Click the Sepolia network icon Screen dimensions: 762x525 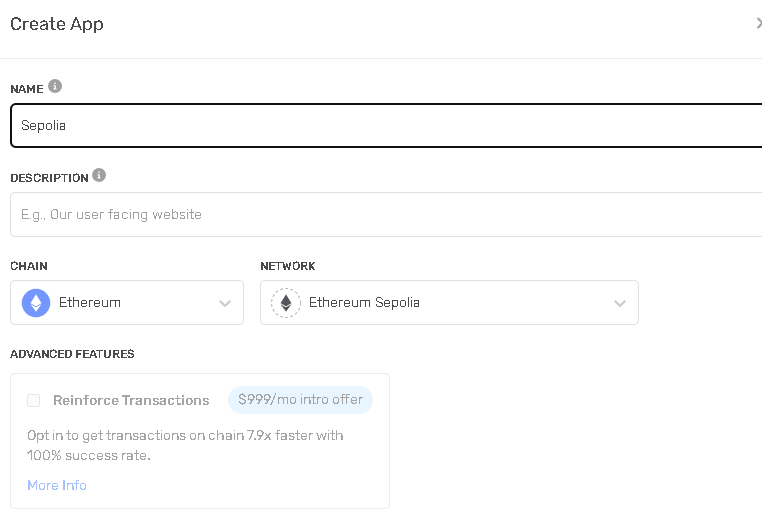pyautogui.click(x=286, y=303)
